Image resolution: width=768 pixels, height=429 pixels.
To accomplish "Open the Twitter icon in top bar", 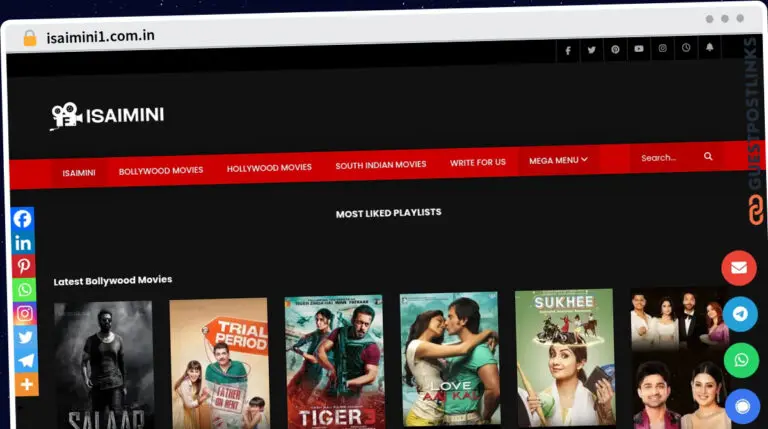I will 592,50.
